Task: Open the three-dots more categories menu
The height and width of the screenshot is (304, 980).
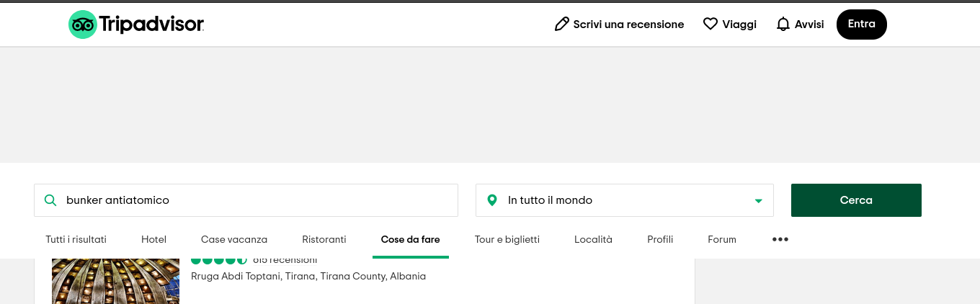Action: click(780, 239)
